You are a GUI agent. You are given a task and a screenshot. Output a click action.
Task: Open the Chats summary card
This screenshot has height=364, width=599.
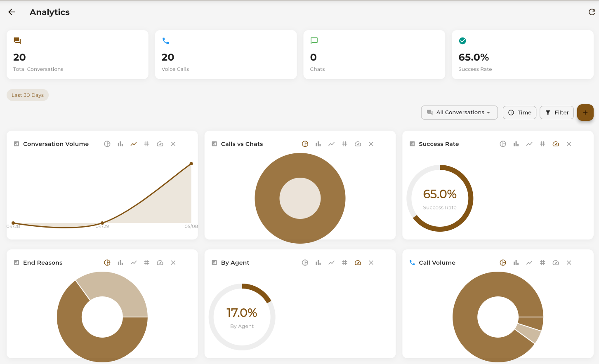click(x=374, y=54)
